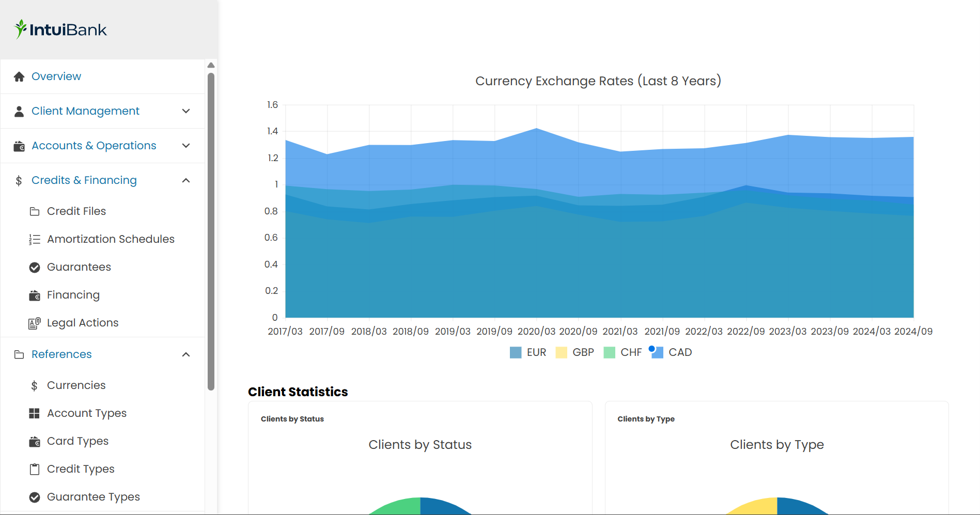Go to Account Types

[87, 413]
